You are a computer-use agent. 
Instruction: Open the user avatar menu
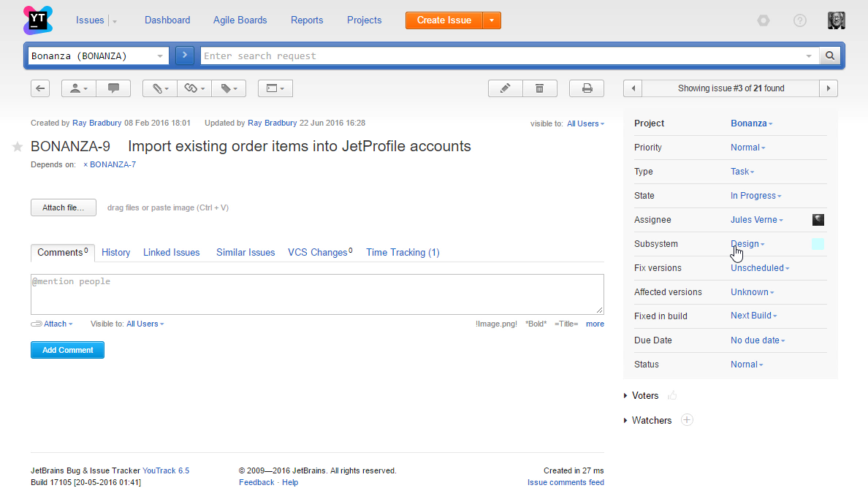coord(837,20)
